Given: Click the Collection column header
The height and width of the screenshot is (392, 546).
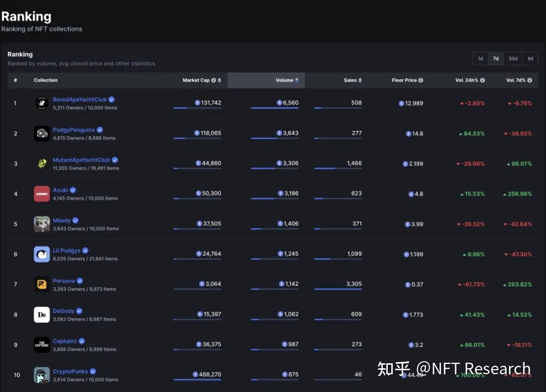Looking at the screenshot, I should tap(45, 80).
